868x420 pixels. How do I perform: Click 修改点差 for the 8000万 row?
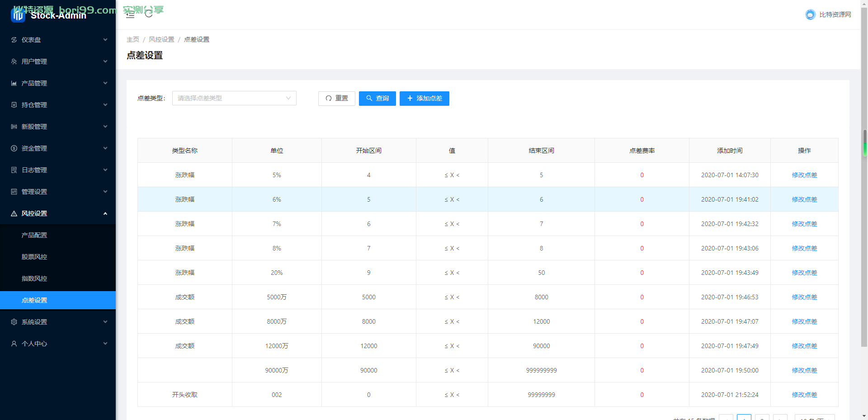click(804, 321)
